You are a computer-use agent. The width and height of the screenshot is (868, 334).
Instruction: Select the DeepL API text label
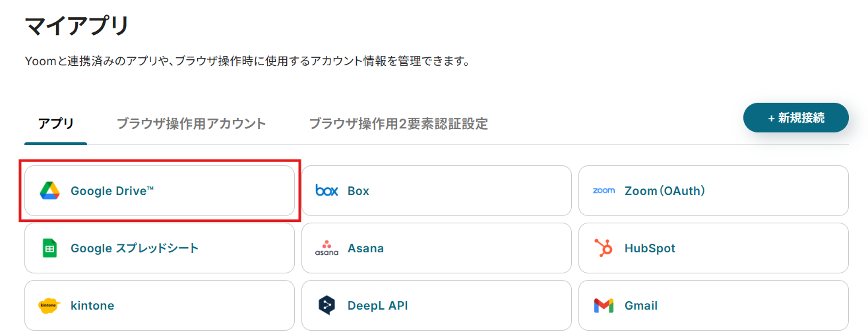point(377,306)
